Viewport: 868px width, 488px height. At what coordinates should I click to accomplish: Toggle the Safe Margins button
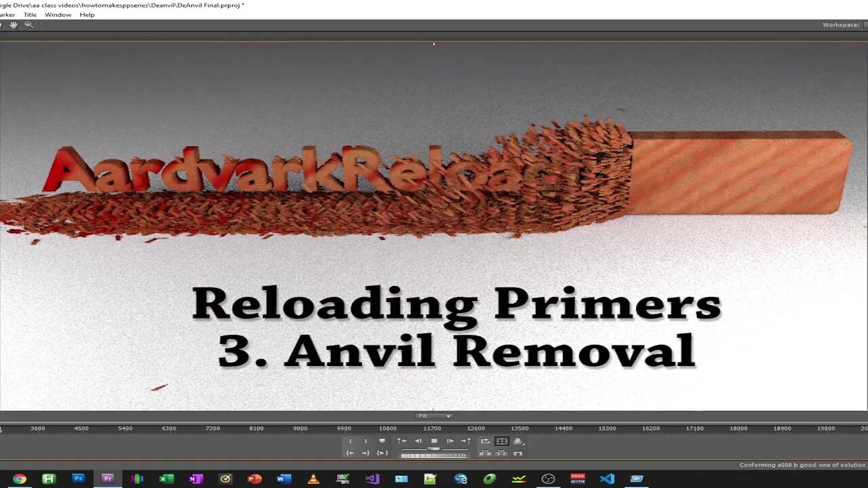(502, 441)
